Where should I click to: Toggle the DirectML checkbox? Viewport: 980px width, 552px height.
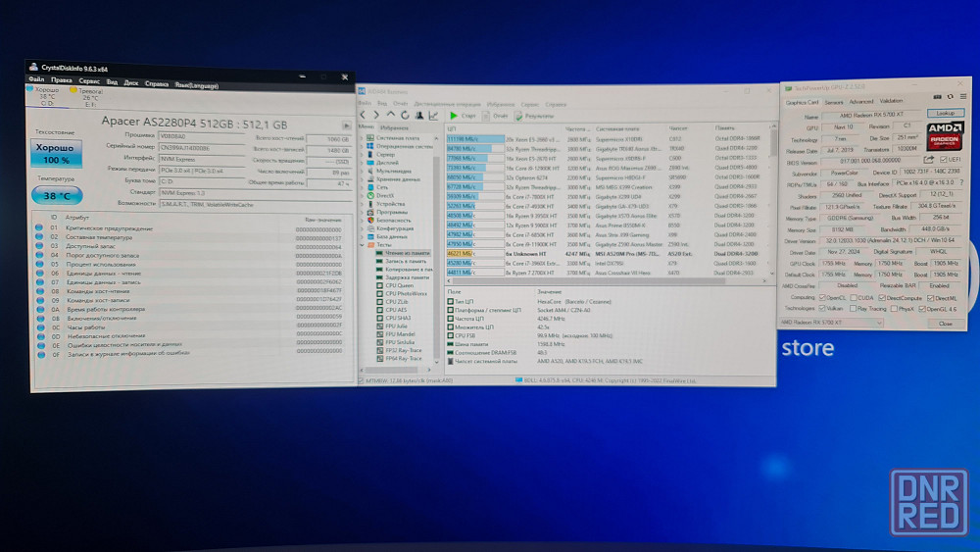click(930, 298)
